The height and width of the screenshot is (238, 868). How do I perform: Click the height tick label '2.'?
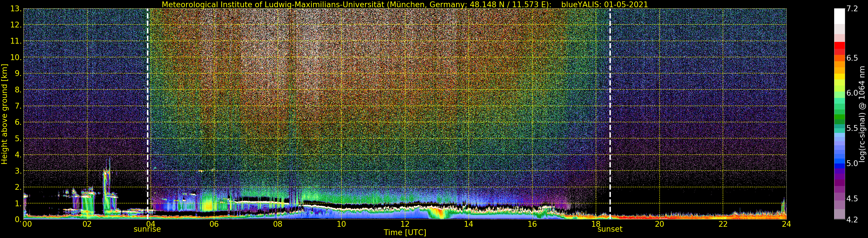point(18,187)
